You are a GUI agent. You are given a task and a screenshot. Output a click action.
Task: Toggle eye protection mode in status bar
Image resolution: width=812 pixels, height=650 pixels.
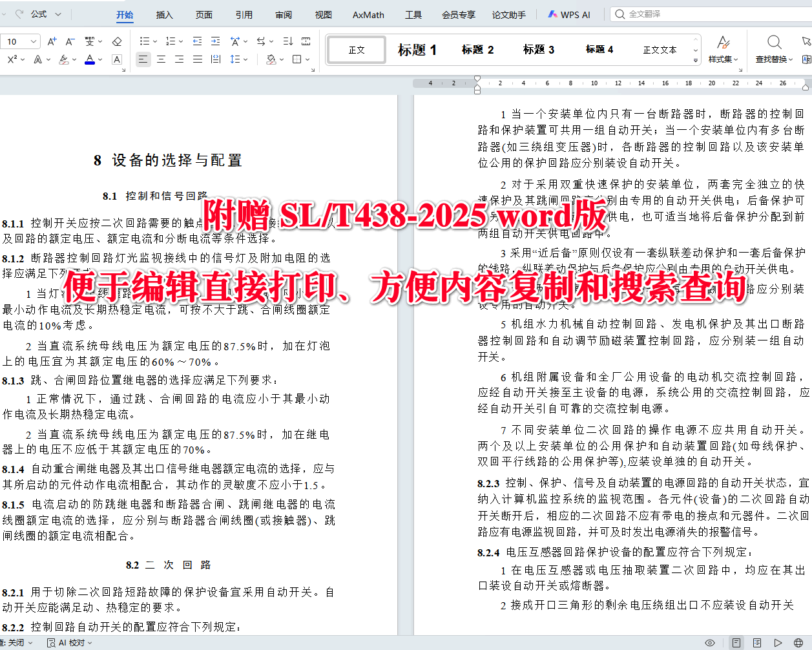pos(710,643)
